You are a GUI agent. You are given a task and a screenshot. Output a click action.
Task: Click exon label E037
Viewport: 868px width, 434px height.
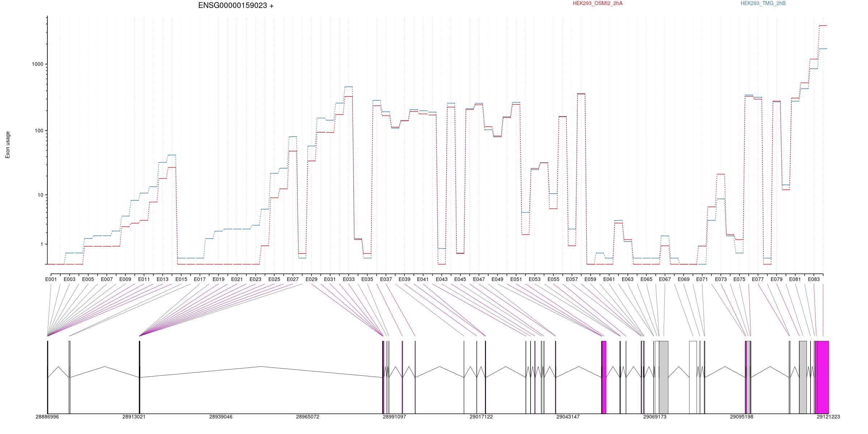(x=386, y=279)
